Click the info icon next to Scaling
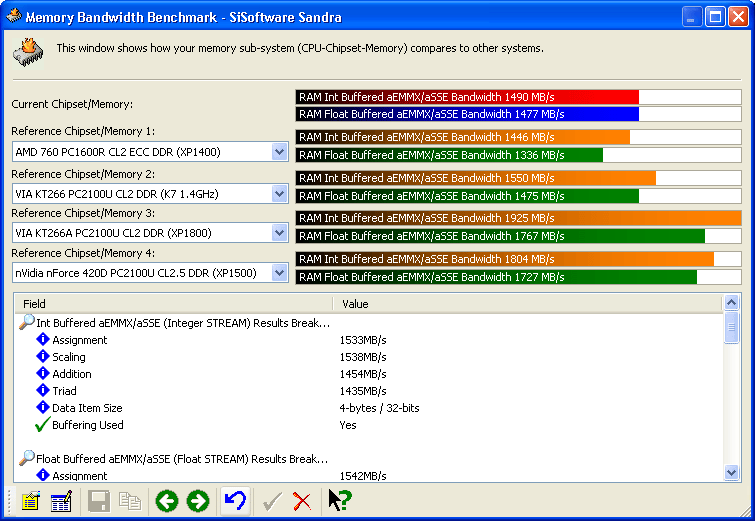The height and width of the screenshot is (521, 755). pyautogui.click(x=43, y=356)
